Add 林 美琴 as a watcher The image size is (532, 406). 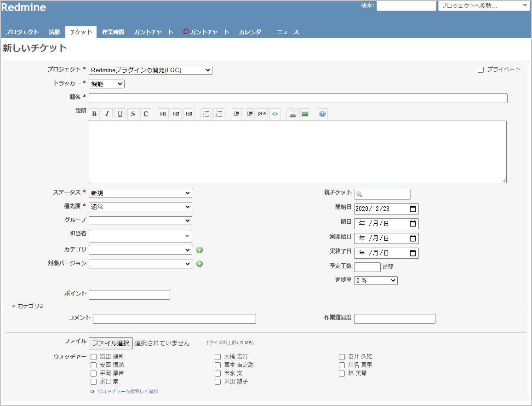coord(342,373)
